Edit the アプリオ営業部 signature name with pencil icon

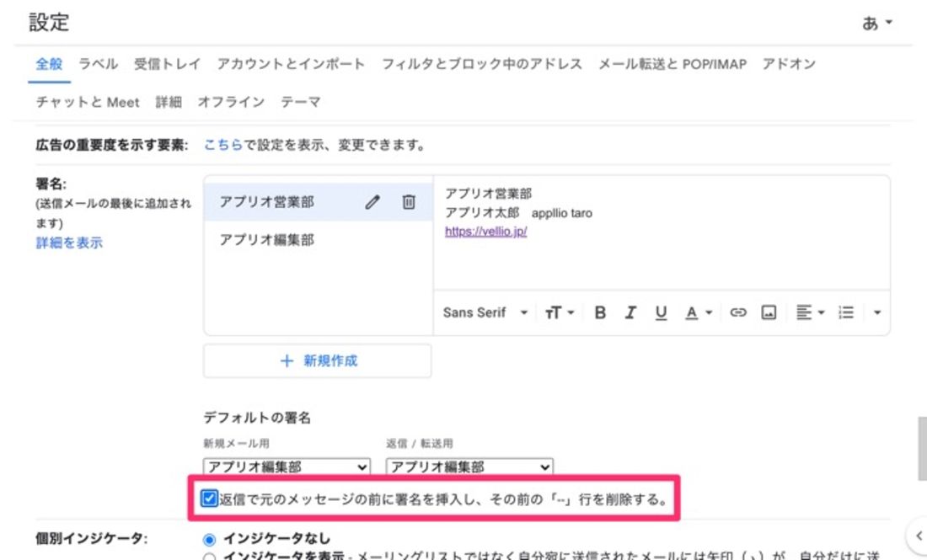click(x=372, y=202)
